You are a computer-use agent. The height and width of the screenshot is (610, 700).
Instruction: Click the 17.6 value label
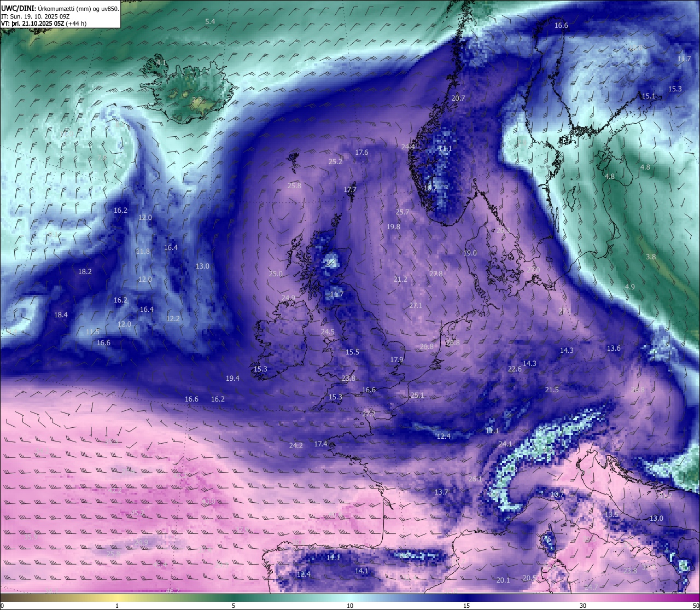click(x=361, y=152)
